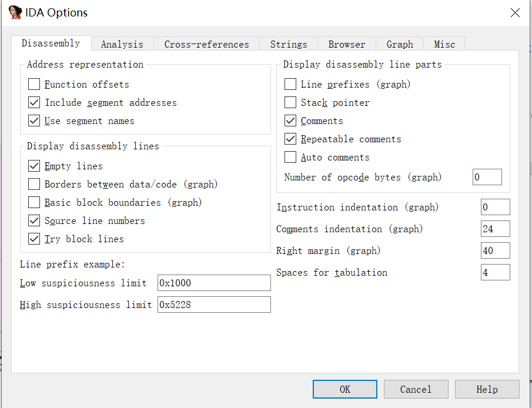Toggle the Comments checkbox
Viewport: 532px width, 408px height.
coord(290,121)
